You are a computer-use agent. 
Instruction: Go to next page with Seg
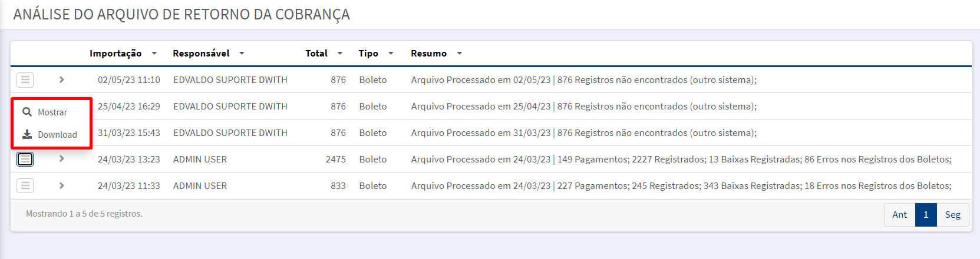[x=952, y=215]
